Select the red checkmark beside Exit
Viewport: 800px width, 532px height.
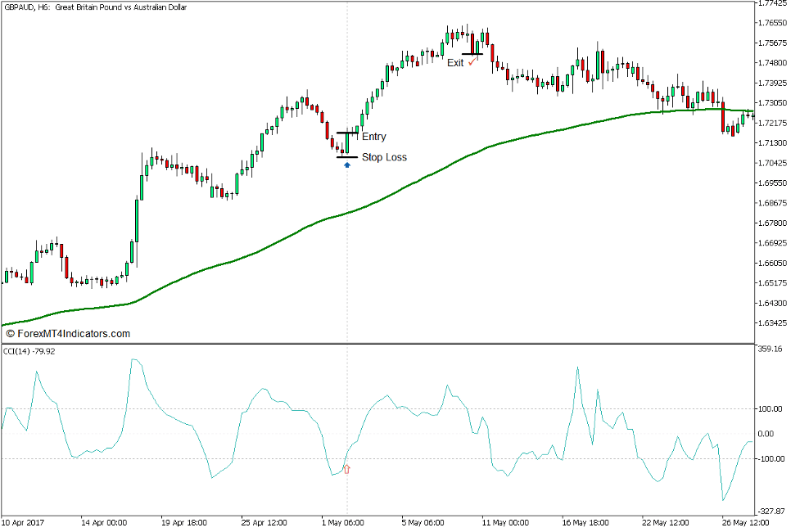coord(472,62)
